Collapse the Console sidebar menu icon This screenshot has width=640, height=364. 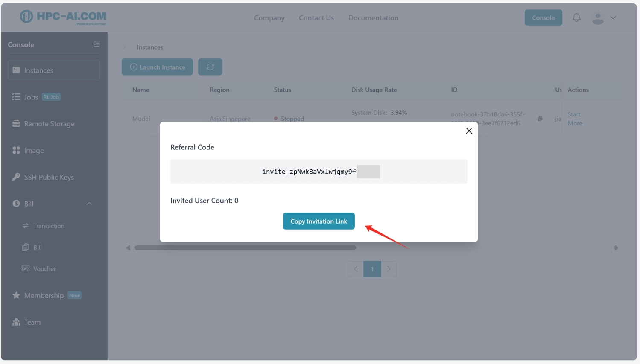(96, 44)
